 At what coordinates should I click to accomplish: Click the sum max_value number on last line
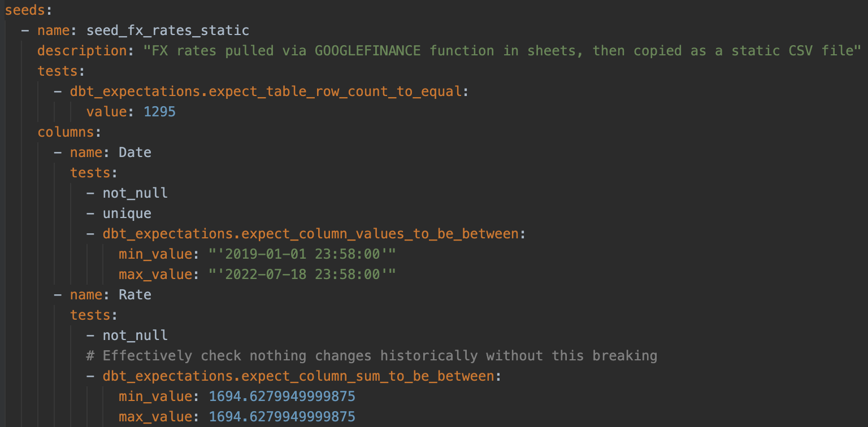point(282,416)
